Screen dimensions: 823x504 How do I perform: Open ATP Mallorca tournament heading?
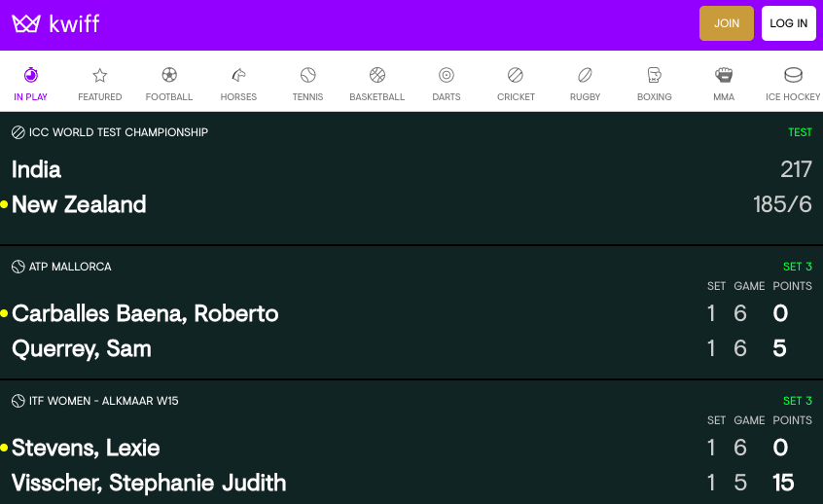70,267
